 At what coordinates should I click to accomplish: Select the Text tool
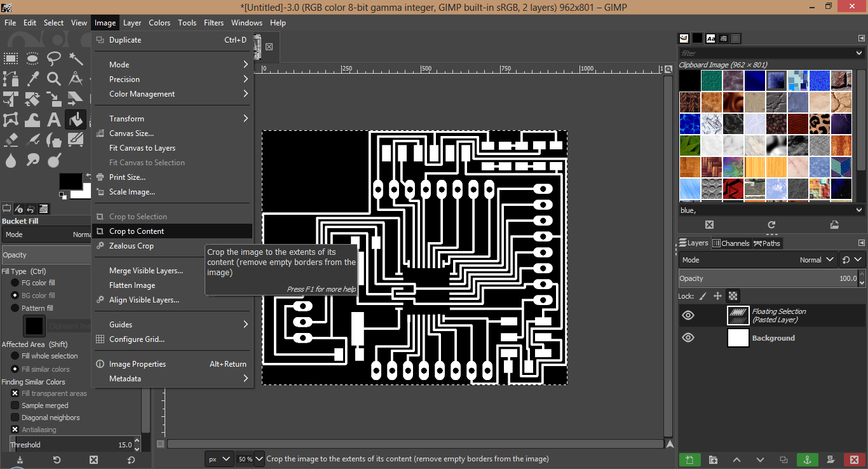click(x=54, y=119)
